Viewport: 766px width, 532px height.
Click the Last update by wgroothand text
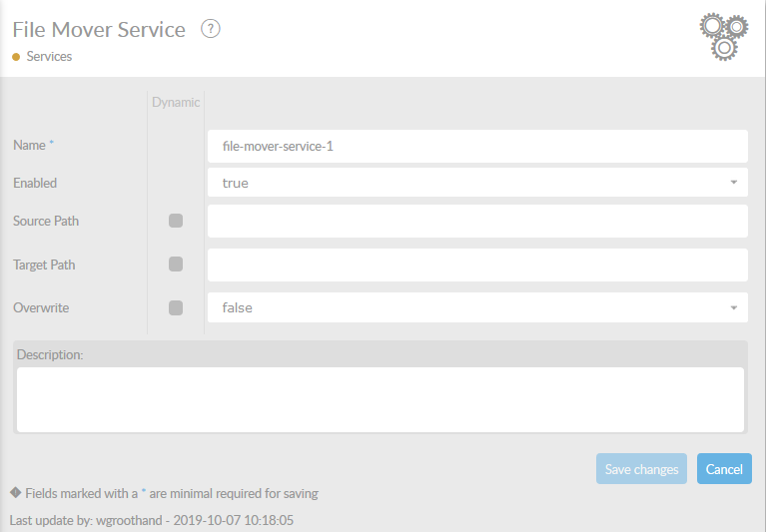151,520
